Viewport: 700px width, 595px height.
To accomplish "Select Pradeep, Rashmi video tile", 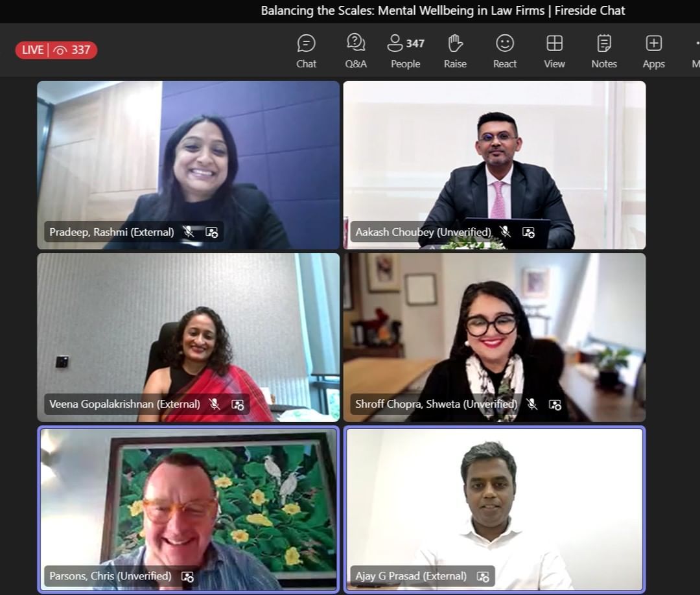I will click(x=189, y=165).
